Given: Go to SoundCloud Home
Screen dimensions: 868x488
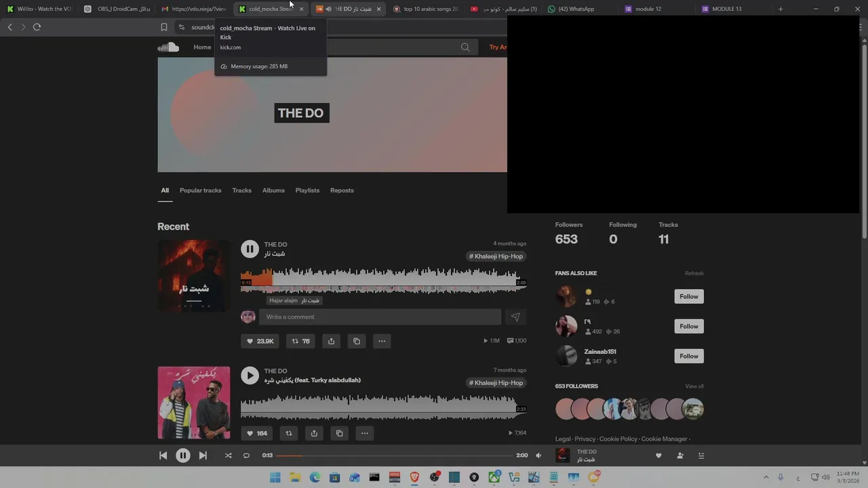Looking at the screenshot, I should [202, 47].
